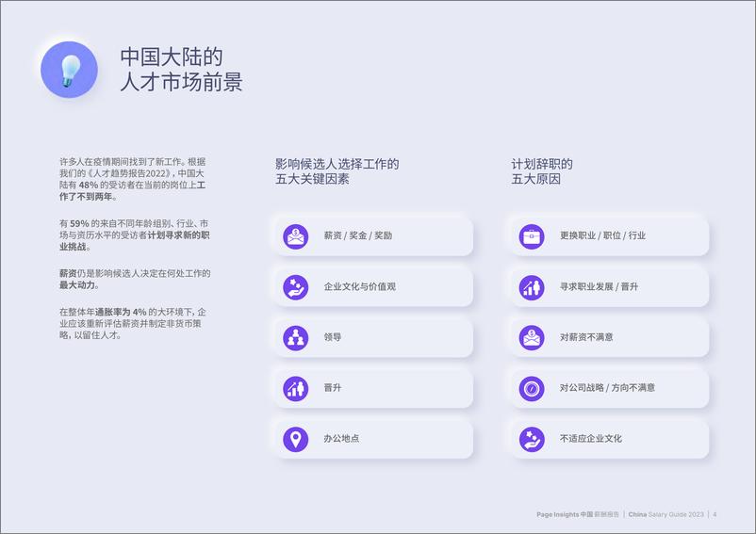
Task: Click the heading 计划辞职的五大原因
Action: pos(542,171)
